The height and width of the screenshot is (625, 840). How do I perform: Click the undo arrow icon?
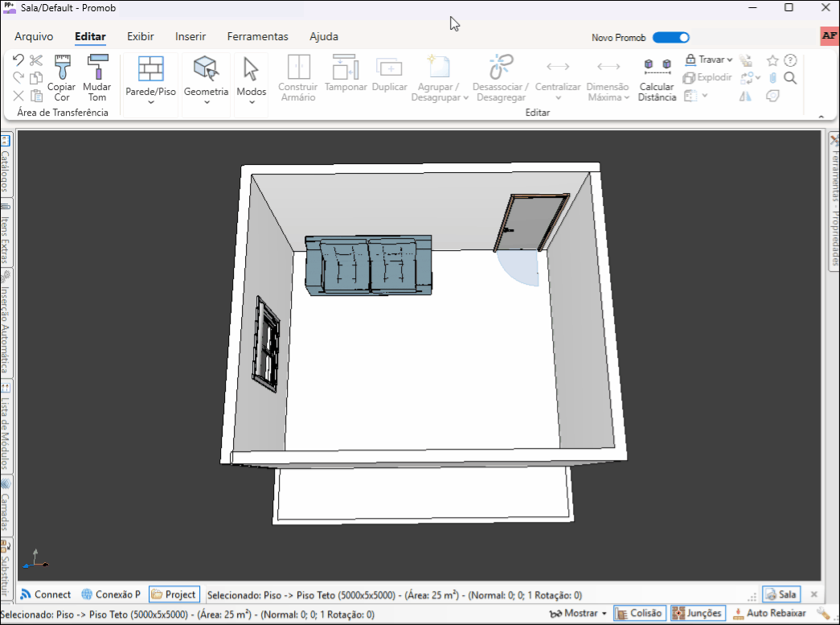tap(18, 60)
